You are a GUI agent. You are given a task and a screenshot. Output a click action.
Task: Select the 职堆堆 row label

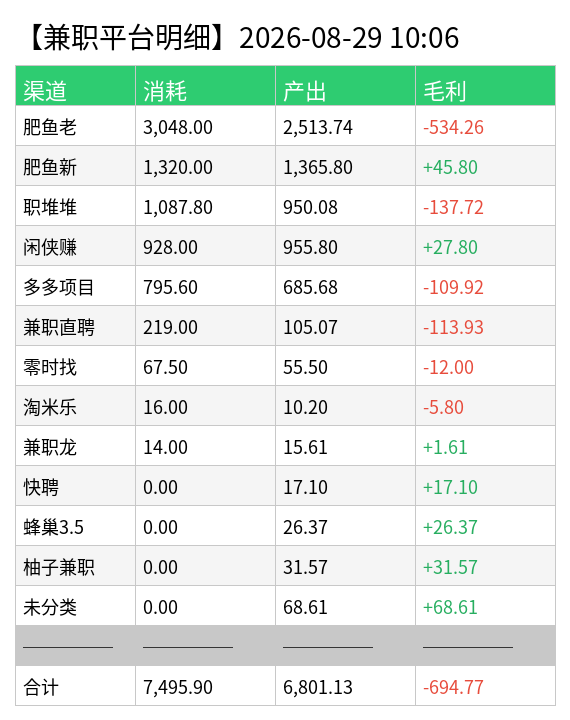(x=50, y=207)
